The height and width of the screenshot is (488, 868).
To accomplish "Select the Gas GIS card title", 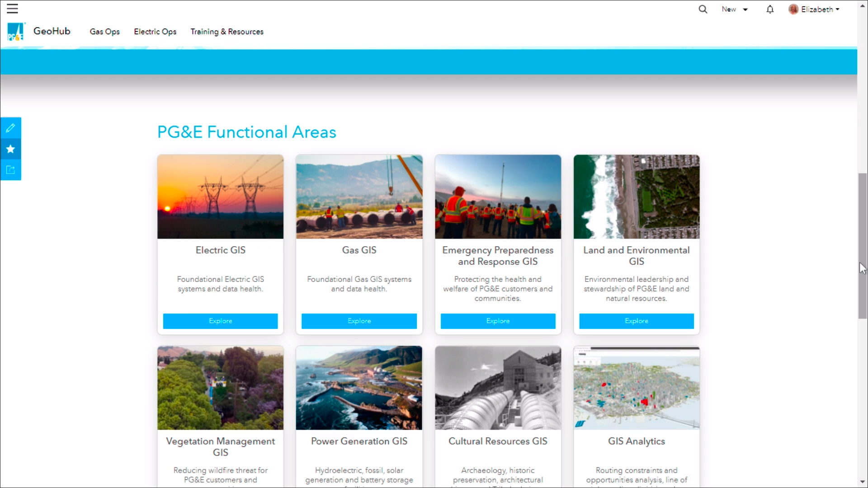I will (359, 250).
